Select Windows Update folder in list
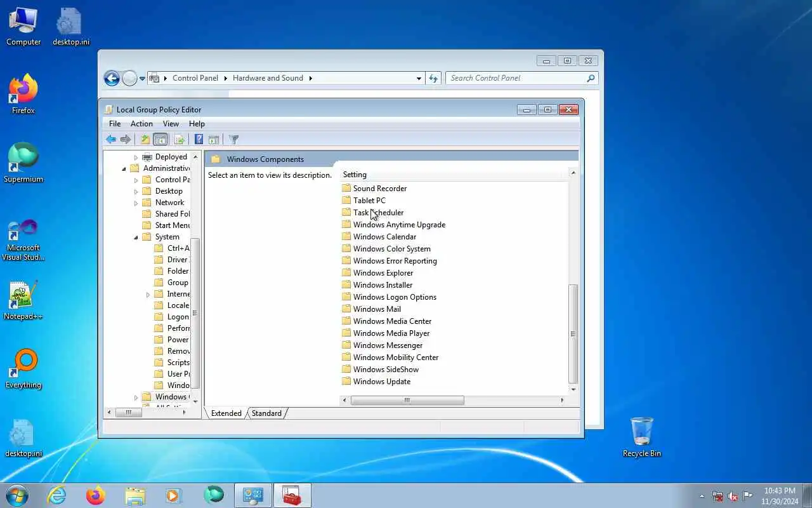Image resolution: width=812 pixels, height=508 pixels. 376,382
